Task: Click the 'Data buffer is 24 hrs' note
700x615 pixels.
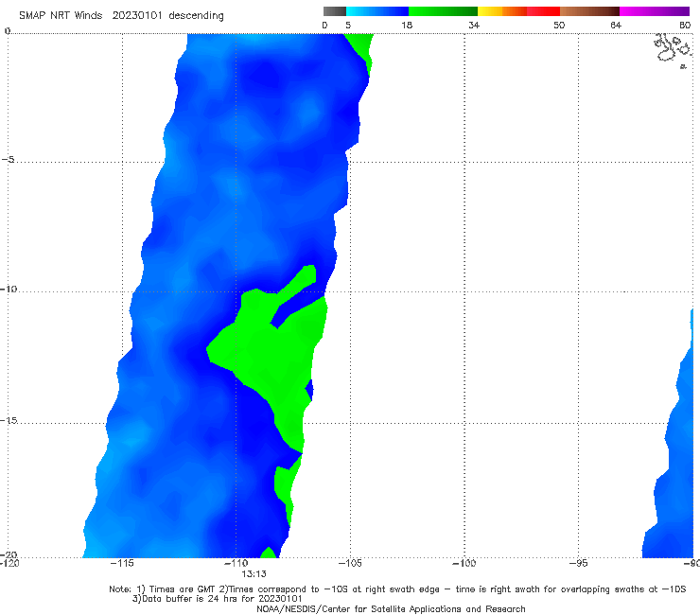Action: [218, 599]
